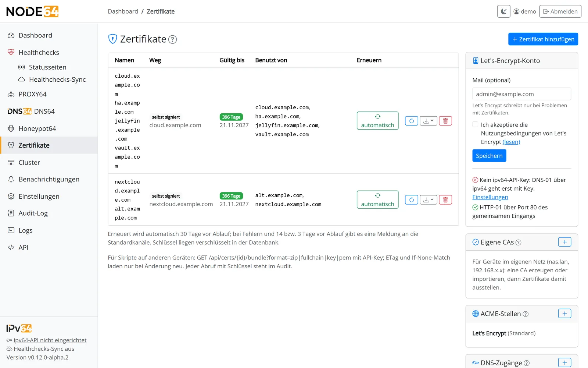Image resolution: width=588 pixels, height=368 pixels.
Task: Add a new DNS-Zugang with plus
Action: tap(564, 362)
